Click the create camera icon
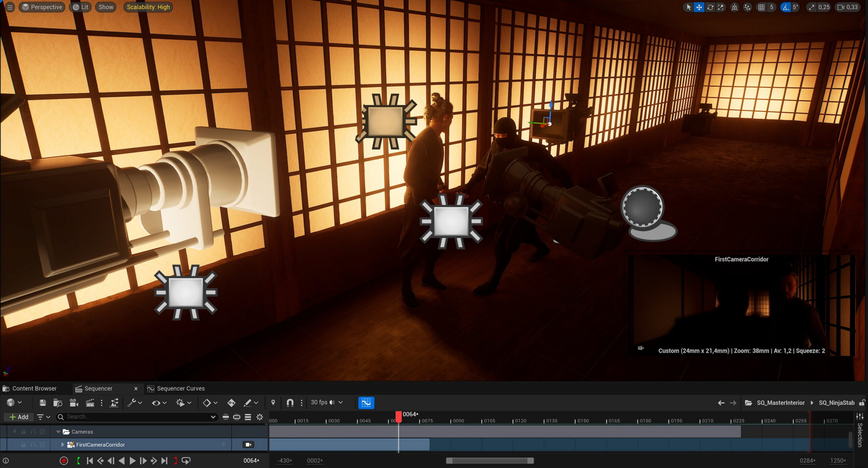The image size is (868, 468). coord(74,403)
